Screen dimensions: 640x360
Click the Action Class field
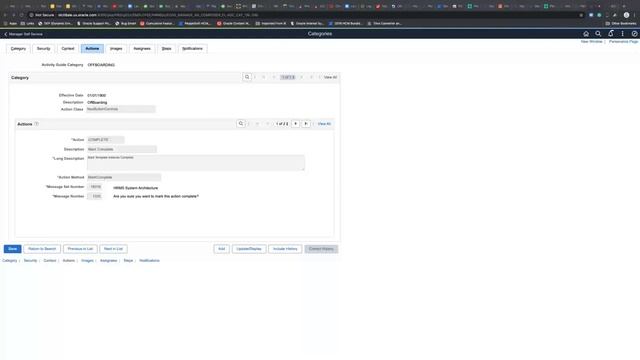point(121,109)
